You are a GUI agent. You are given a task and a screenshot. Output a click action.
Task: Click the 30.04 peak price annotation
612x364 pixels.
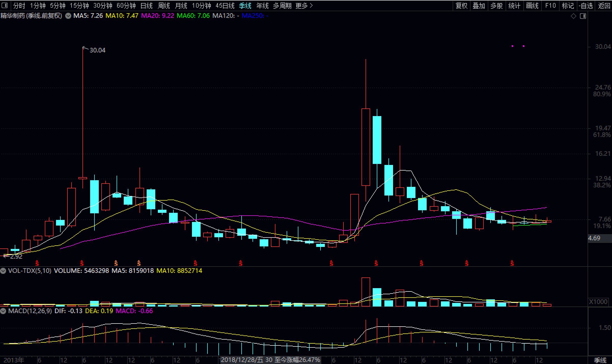click(97, 50)
